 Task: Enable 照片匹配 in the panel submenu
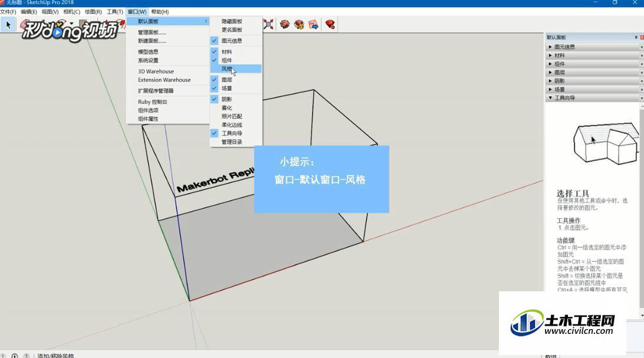(236, 117)
